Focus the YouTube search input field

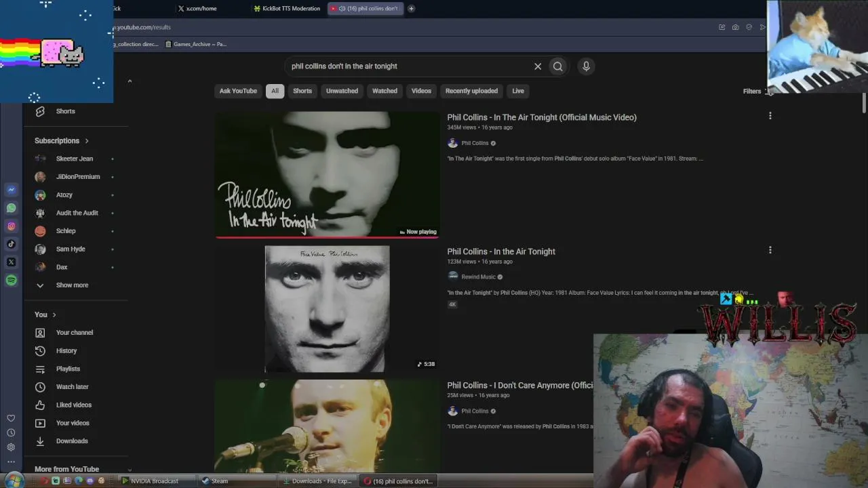(410, 66)
